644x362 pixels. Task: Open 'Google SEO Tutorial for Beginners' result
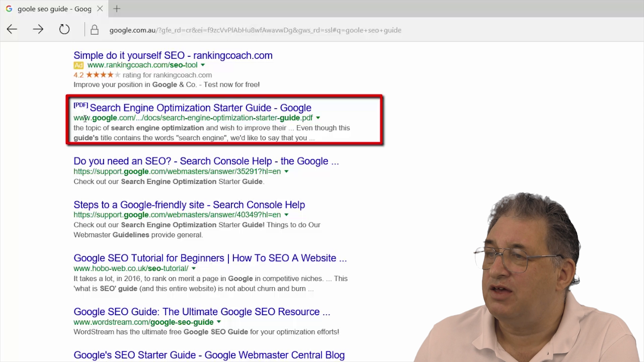coord(210,258)
